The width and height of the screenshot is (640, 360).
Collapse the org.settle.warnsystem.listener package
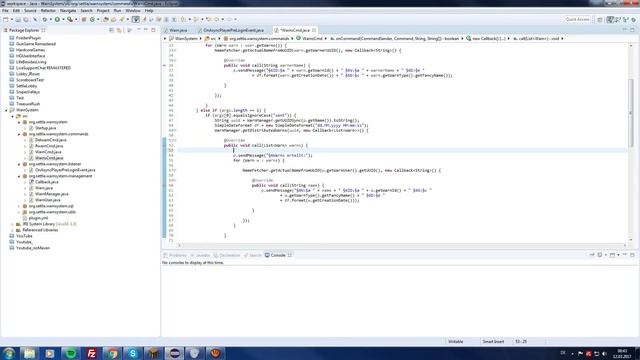tap(19, 164)
